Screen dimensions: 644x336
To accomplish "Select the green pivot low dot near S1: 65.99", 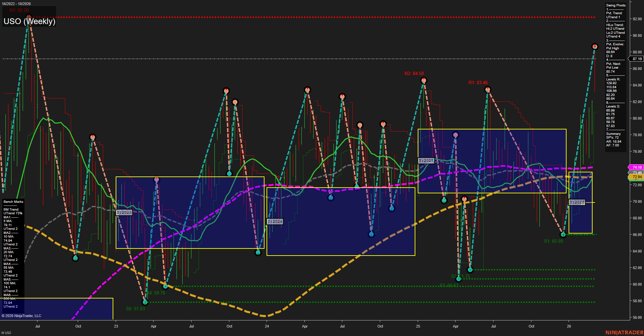I will (564, 234).
